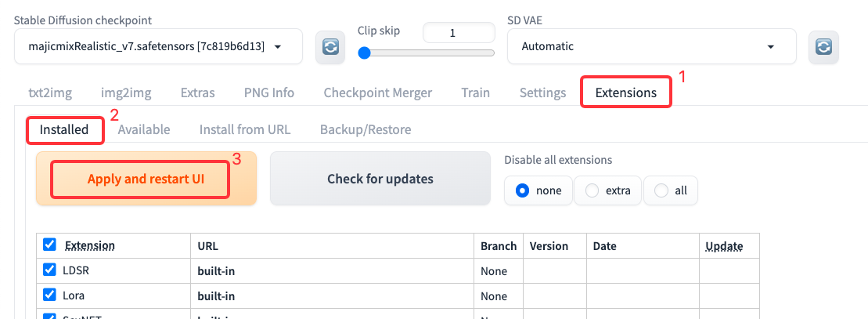Open the Stable Diffusion checkpoint dropdown
The image size is (868, 319).
coord(158,47)
